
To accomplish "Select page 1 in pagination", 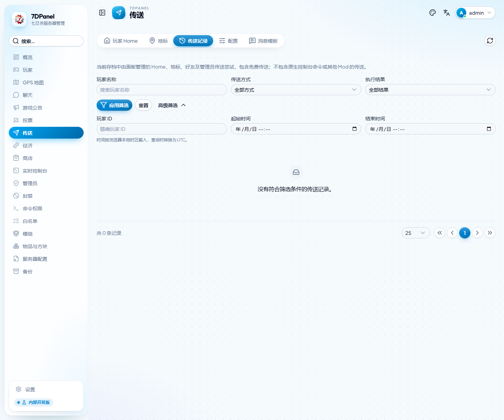I will [x=465, y=233].
